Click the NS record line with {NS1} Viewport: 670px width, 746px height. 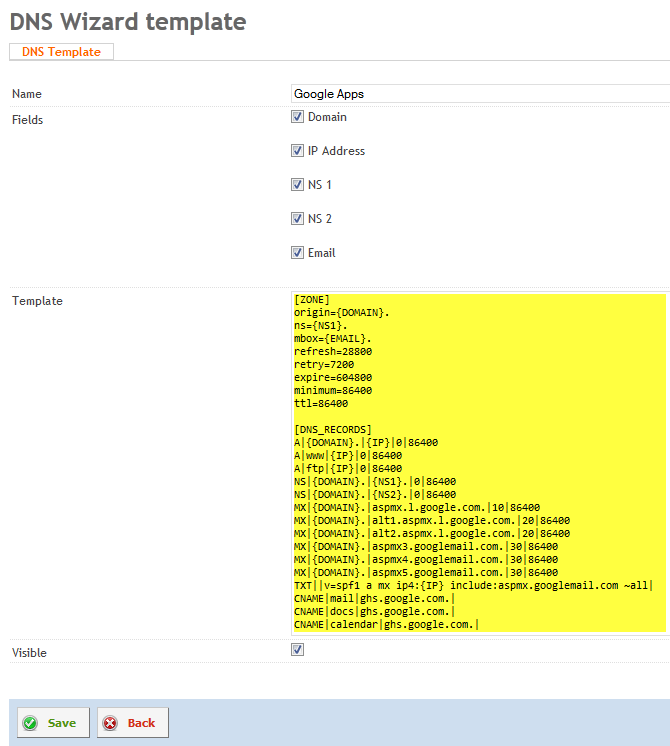[x=375, y=481]
